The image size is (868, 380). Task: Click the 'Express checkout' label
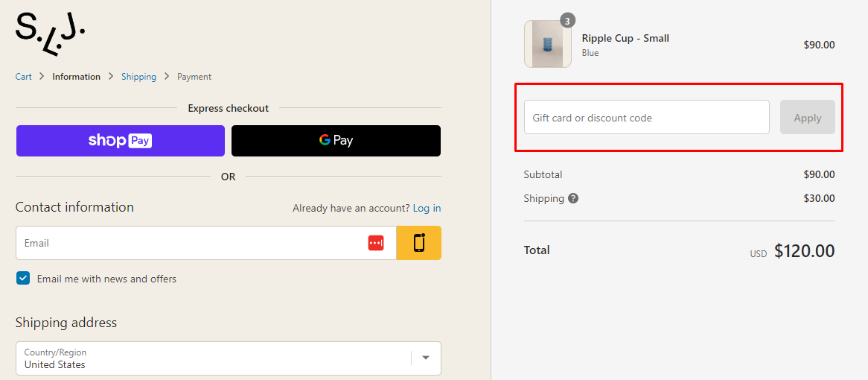(228, 108)
